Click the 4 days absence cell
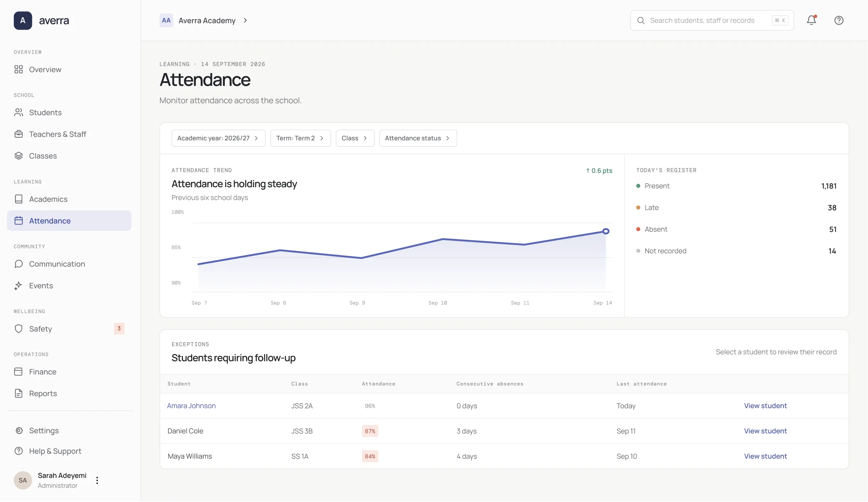This screenshot has height=502, width=868. (467, 456)
